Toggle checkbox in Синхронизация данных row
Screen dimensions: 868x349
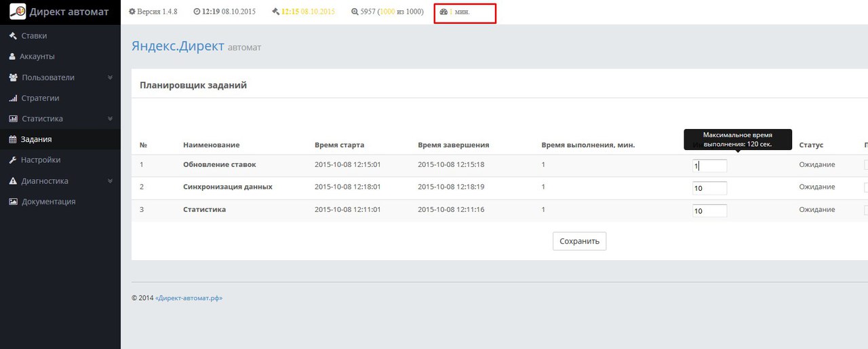click(x=866, y=187)
